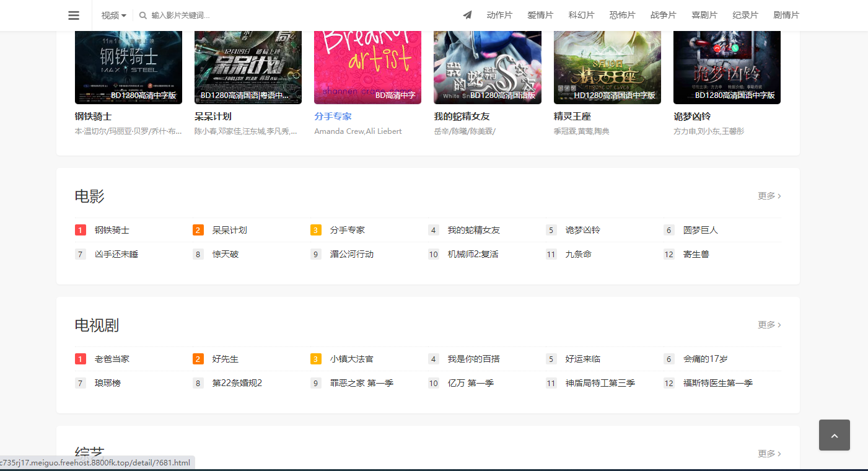The image size is (868, 471).
Task: Select 寄生兽 in the 电影 list
Action: coord(696,254)
